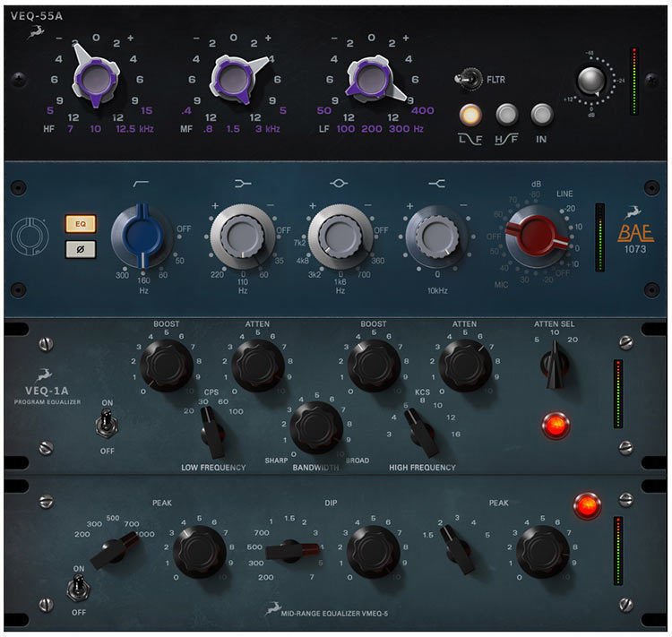
Task: Click the VEQ-1A high ATTEN knob
Action: (465, 366)
